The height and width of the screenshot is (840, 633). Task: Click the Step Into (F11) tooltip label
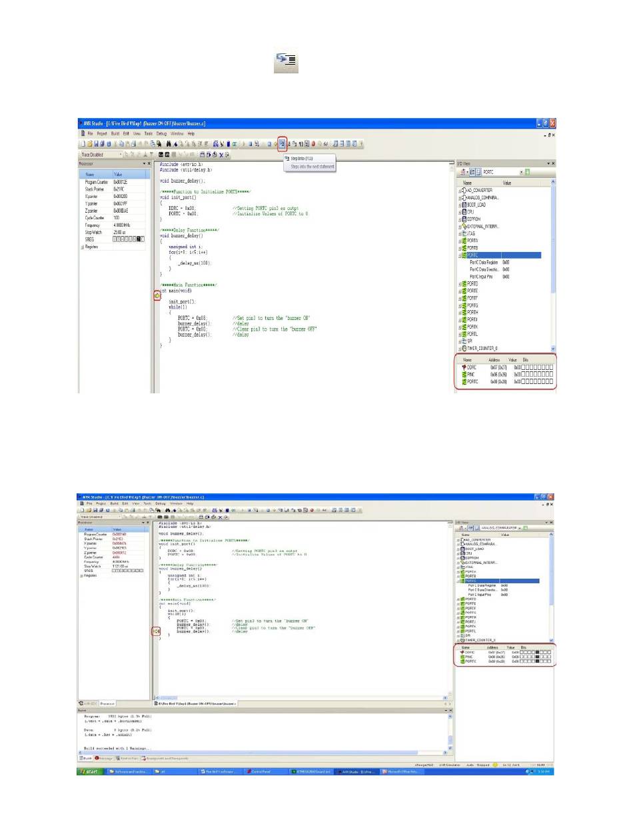click(303, 158)
